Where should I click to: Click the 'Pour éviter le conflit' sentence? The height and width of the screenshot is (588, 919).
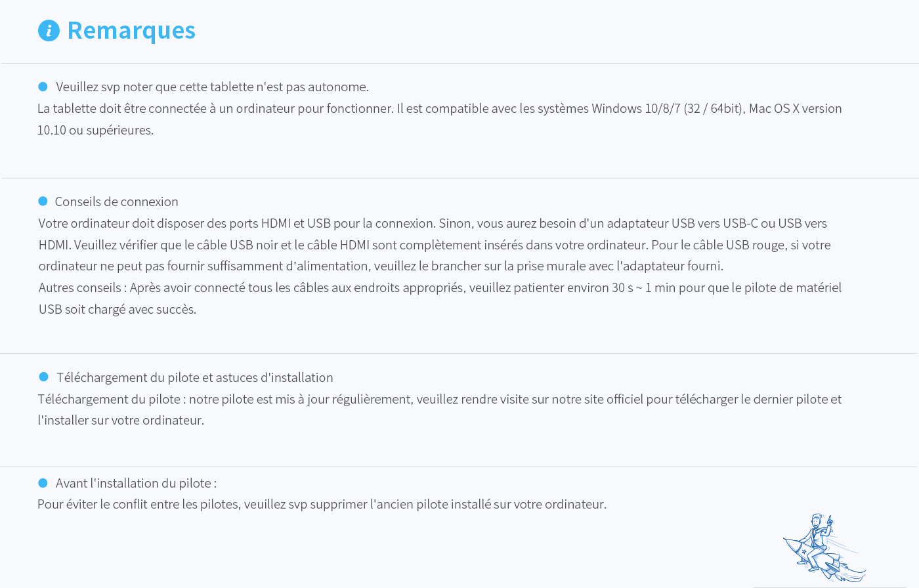point(322,504)
